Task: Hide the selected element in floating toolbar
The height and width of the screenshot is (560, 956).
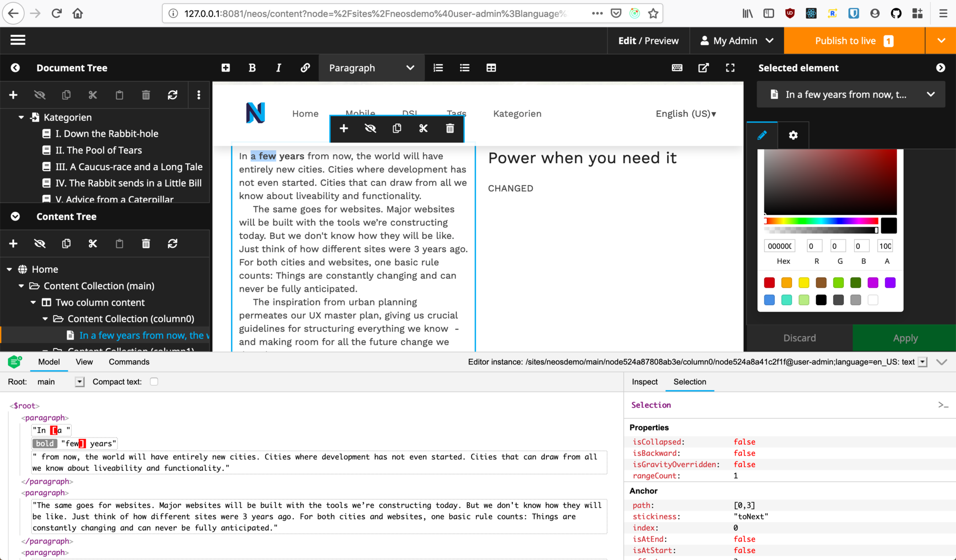Action: tap(370, 128)
